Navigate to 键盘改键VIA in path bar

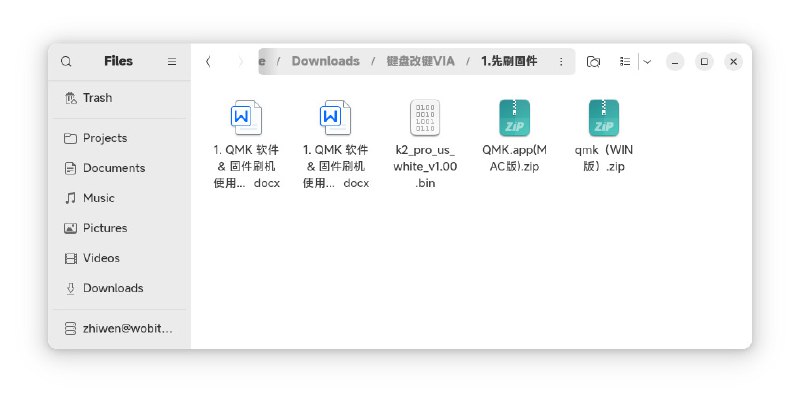click(x=420, y=61)
